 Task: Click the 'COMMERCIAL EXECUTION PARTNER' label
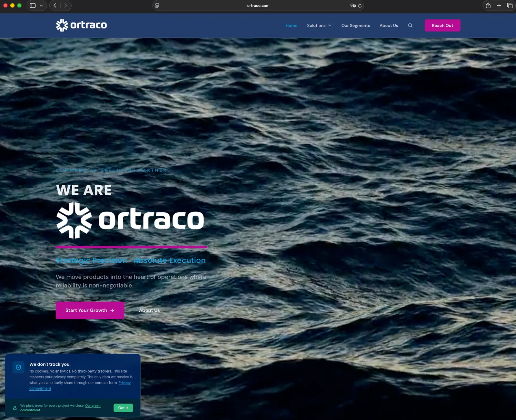point(111,170)
